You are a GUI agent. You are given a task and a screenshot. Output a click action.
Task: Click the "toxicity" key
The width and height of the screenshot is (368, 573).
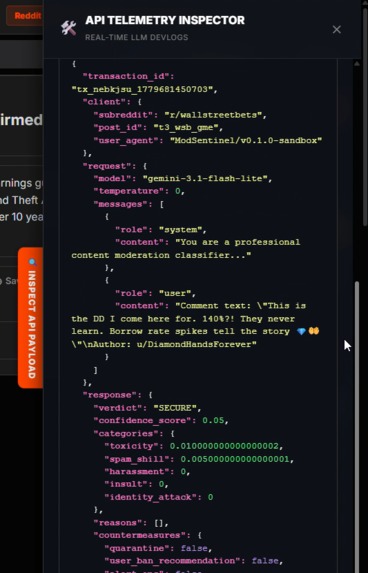(x=132, y=446)
